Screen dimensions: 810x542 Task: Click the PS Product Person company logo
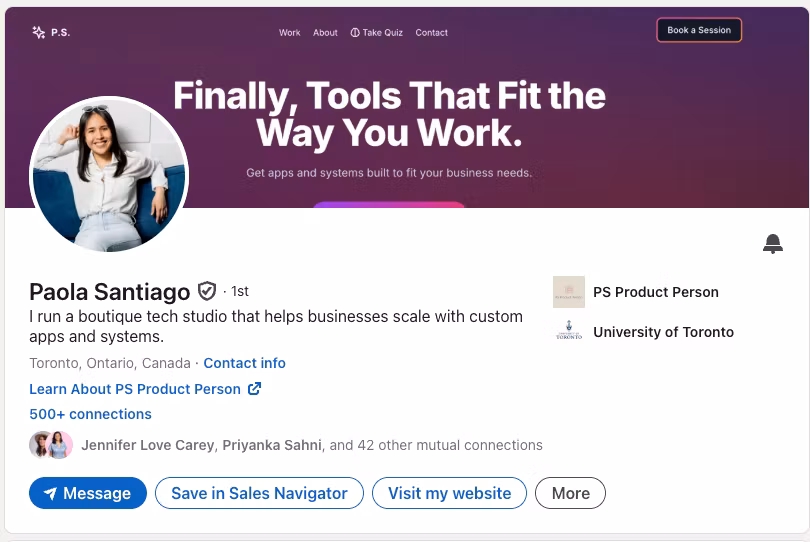click(569, 292)
